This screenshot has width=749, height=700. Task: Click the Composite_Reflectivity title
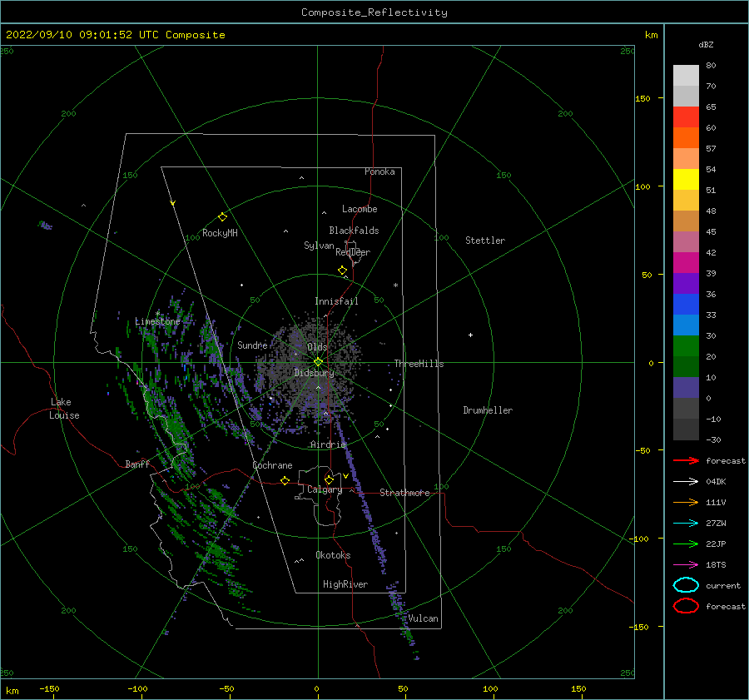[x=374, y=12]
